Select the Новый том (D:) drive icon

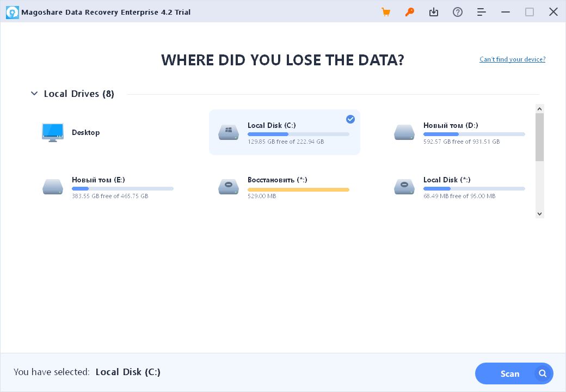point(404,132)
